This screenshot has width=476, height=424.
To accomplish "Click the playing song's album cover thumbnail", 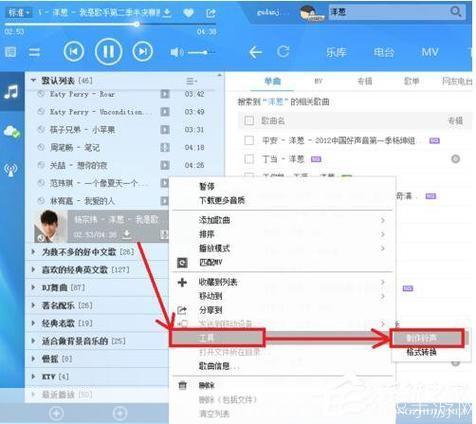I will coord(50,226).
